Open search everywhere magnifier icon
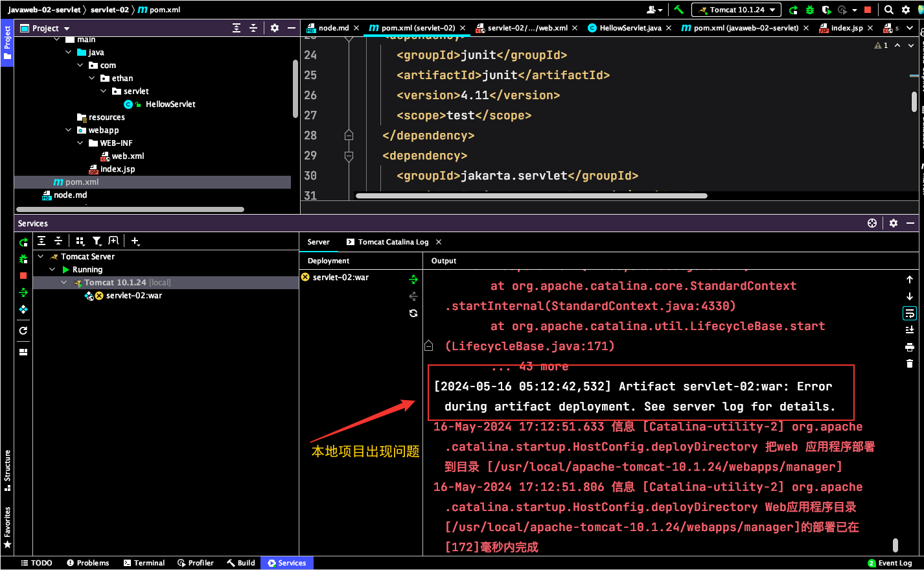Image resolution: width=924 pixels, height=570 pixels. [889, 10]
